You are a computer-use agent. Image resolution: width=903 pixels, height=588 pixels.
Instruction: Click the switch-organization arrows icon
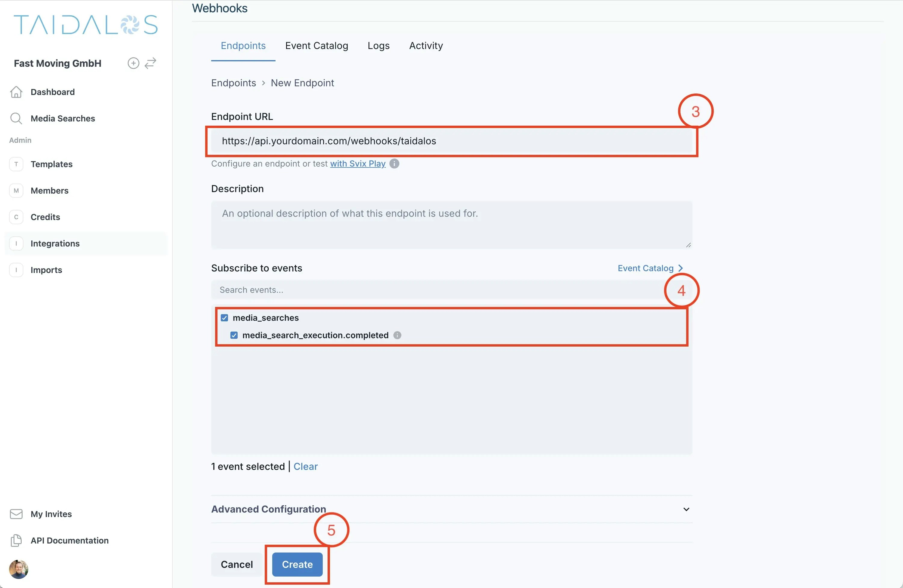pos(150,63)
